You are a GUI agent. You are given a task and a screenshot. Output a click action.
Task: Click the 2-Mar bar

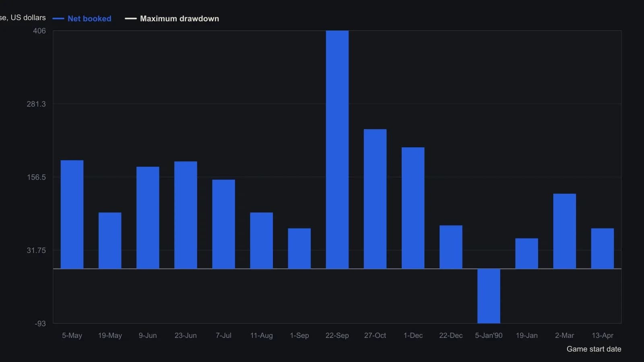coord(564,231)
